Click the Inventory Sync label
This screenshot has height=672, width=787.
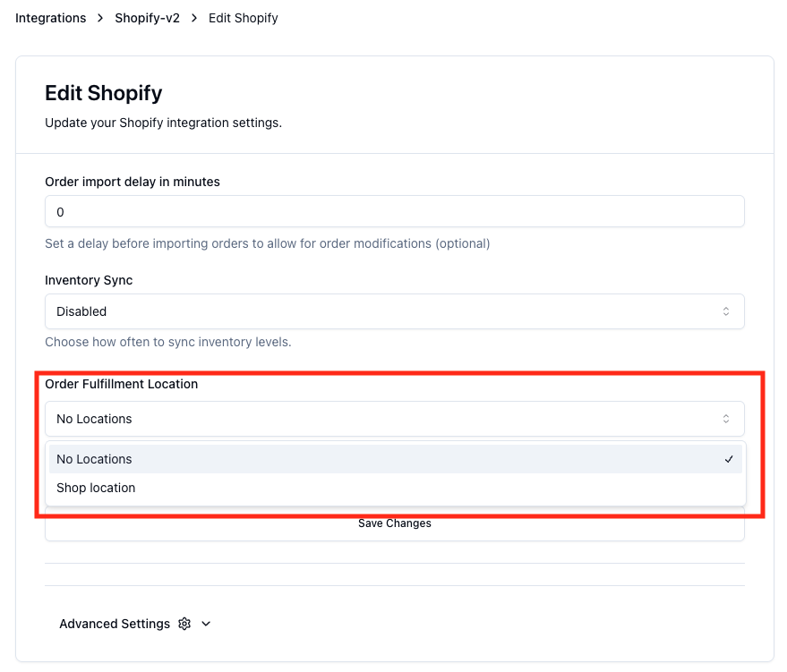89,280
